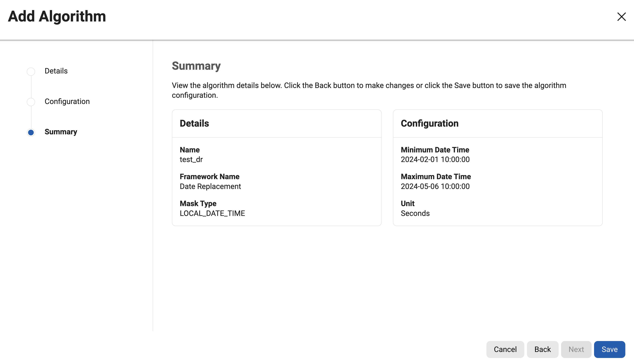
Task: Click the Seconds unit value
Action: 415,213
